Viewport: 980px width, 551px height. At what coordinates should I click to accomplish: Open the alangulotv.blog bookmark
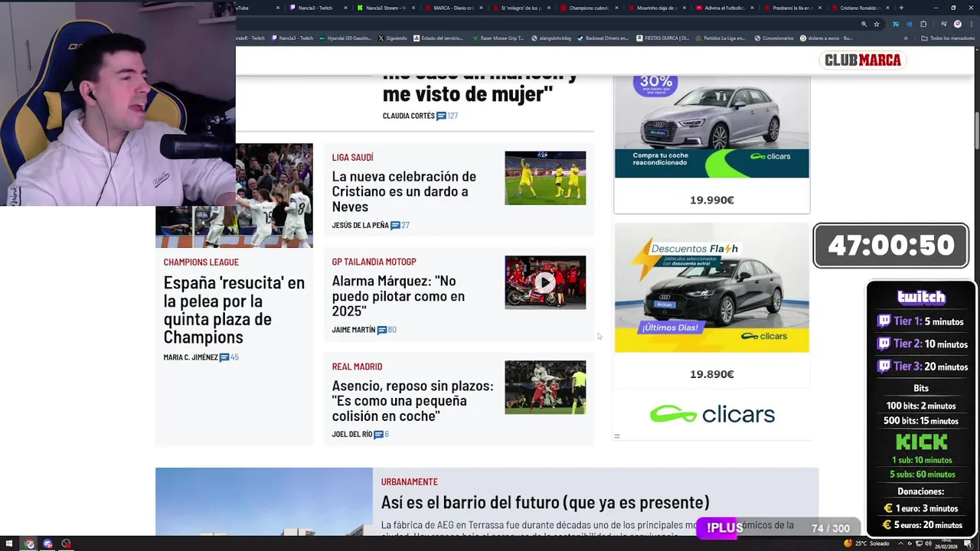(552, 37)
